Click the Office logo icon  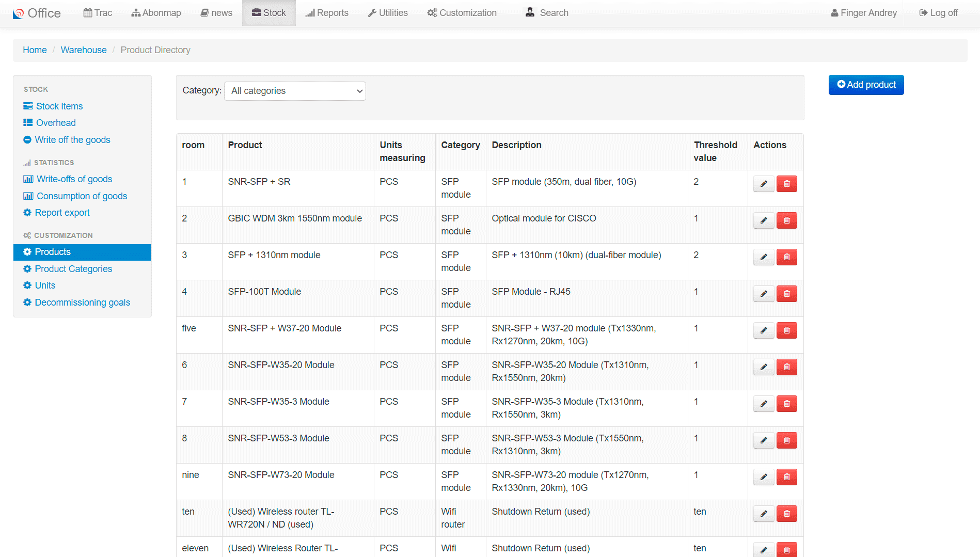[19, 13]
